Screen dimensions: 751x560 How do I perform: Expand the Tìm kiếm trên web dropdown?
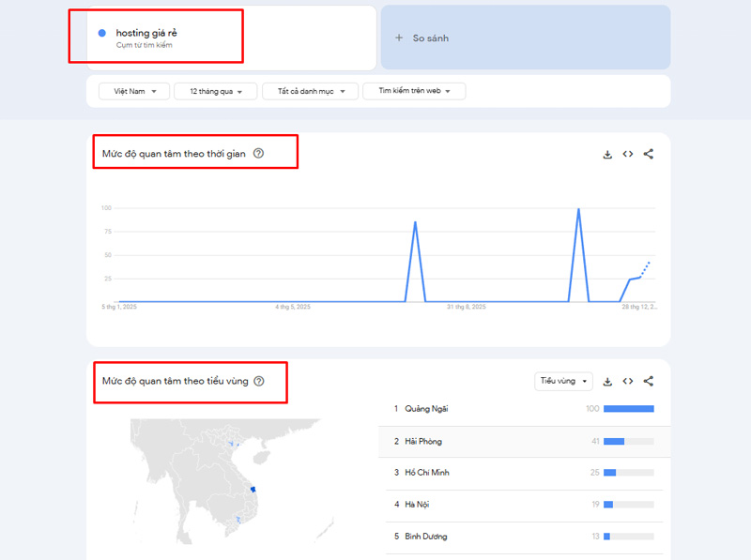(x=414, y=91)
